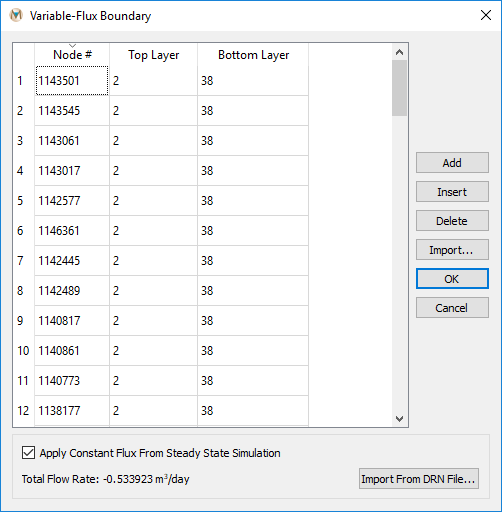Click Bottom Layer cell in row 1138177
The width and height of the screenshot is (502, 512).
pos(253,411)
